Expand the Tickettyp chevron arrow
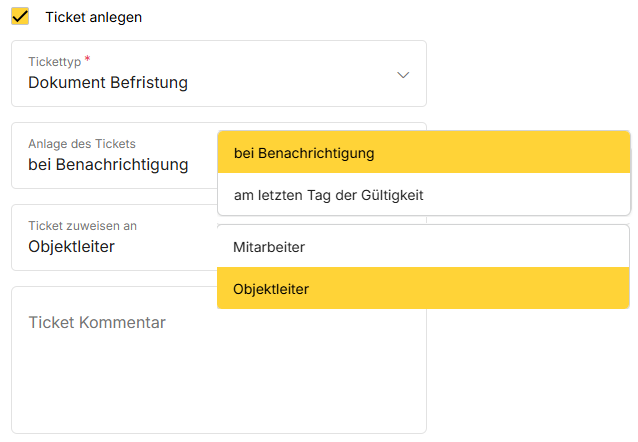Screen dimensions: 638x442 pyautogui.click(x=403, y=74)
